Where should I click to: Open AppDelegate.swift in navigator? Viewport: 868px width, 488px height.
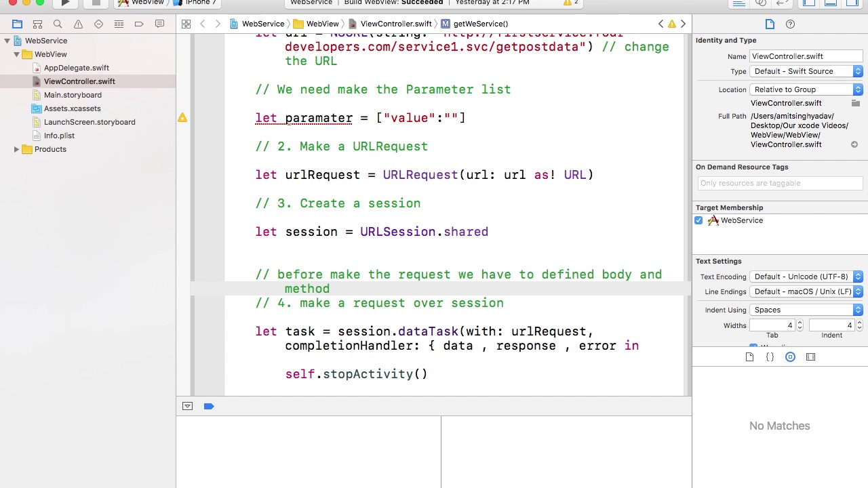[x=76, y=68]
